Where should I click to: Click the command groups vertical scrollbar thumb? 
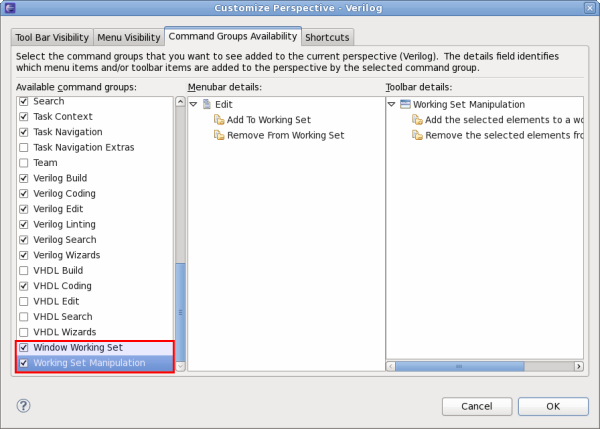point(180,312)
